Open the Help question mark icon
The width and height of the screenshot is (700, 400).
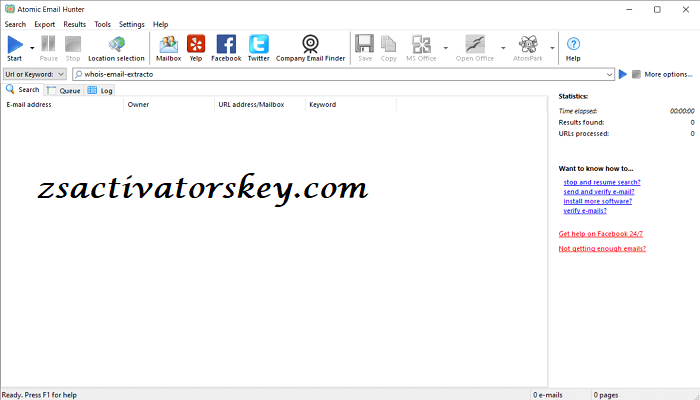pos(573,44)
